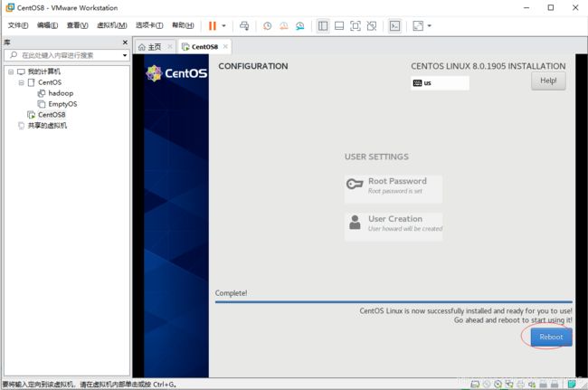588x390 pixels.
Task: Click the CentOS logo in installer sidebar
Action: click(176, 73)
